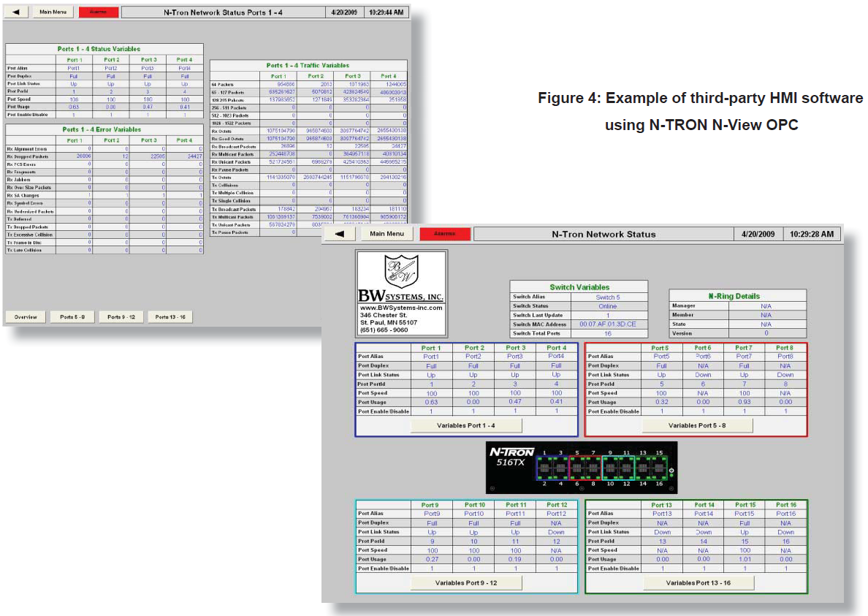
Task: Click Port 1 column header in overview
Action: [x=431, y=348]
